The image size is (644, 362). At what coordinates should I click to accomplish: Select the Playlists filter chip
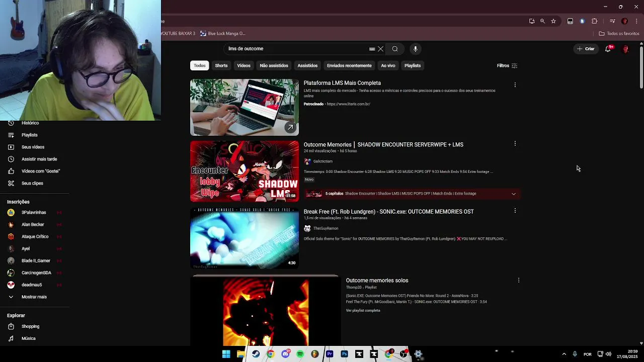coord(413,65)
